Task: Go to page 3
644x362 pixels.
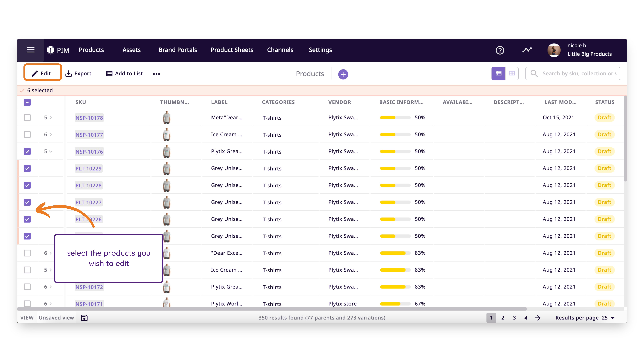Action: tap(514, 318)
